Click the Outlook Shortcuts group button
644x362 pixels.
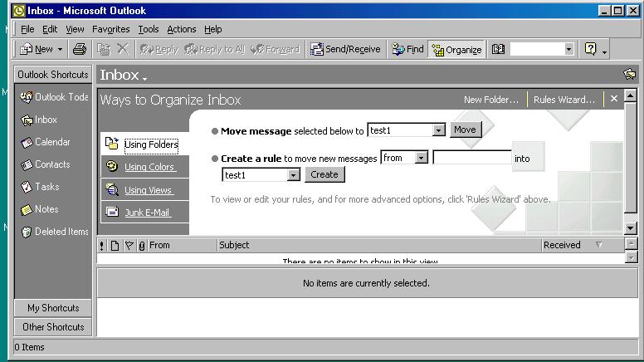coord(53,75)
